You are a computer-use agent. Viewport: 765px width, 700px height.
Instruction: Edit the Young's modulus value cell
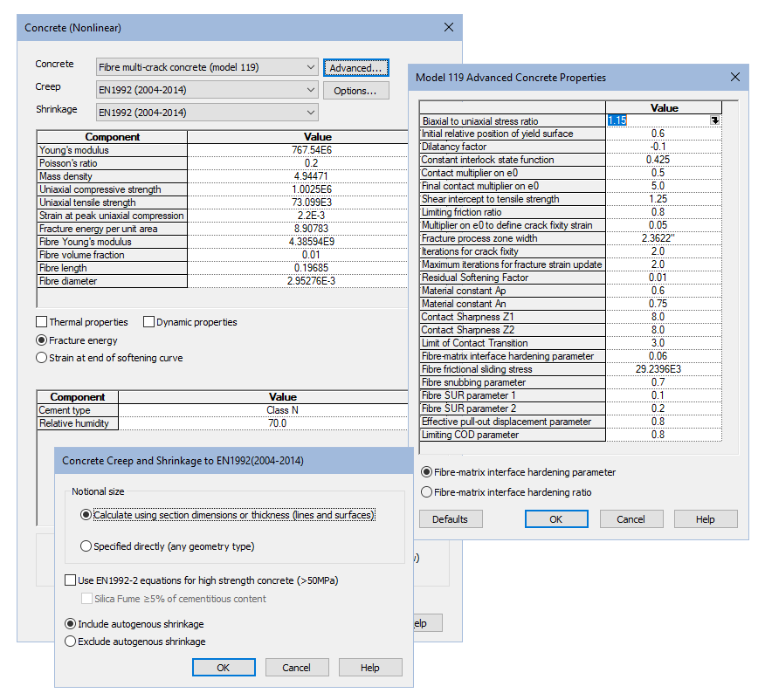click(317, 150)
